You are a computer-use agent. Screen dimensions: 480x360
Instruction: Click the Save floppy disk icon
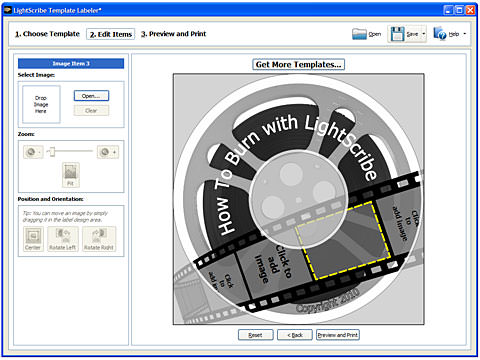pyautogui.click(x=397, y=34)
